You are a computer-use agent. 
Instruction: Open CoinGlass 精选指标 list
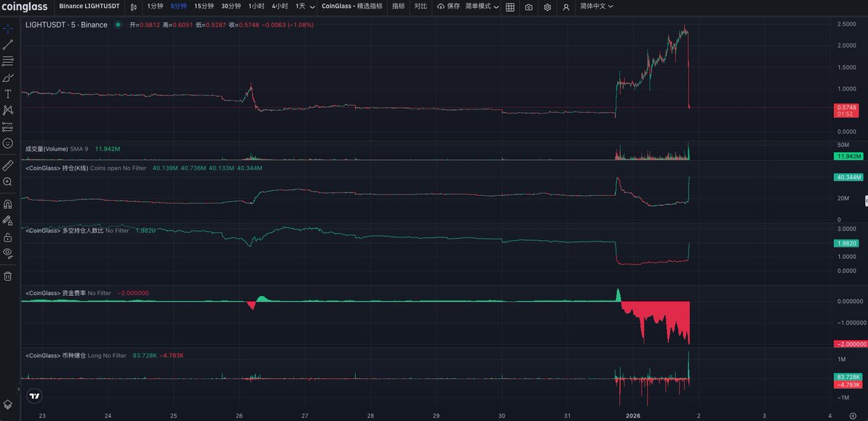pos(352,7)
